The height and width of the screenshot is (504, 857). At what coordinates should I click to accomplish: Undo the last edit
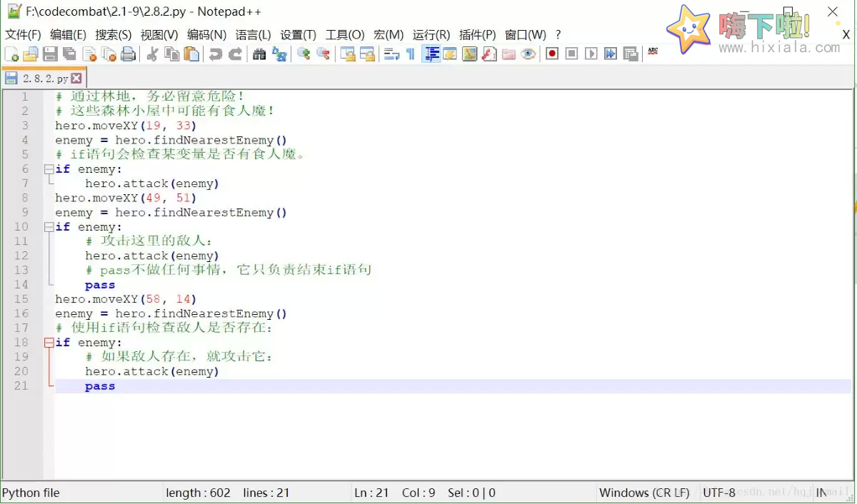(x=215, y=54)
